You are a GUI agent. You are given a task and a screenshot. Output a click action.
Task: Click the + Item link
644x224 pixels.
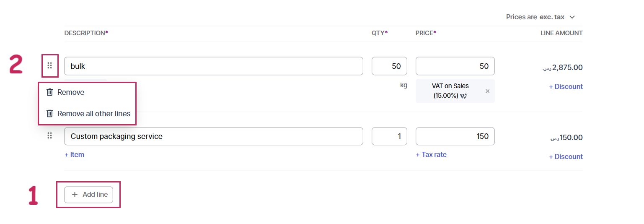pyautogui.click(x=75, y=154)
